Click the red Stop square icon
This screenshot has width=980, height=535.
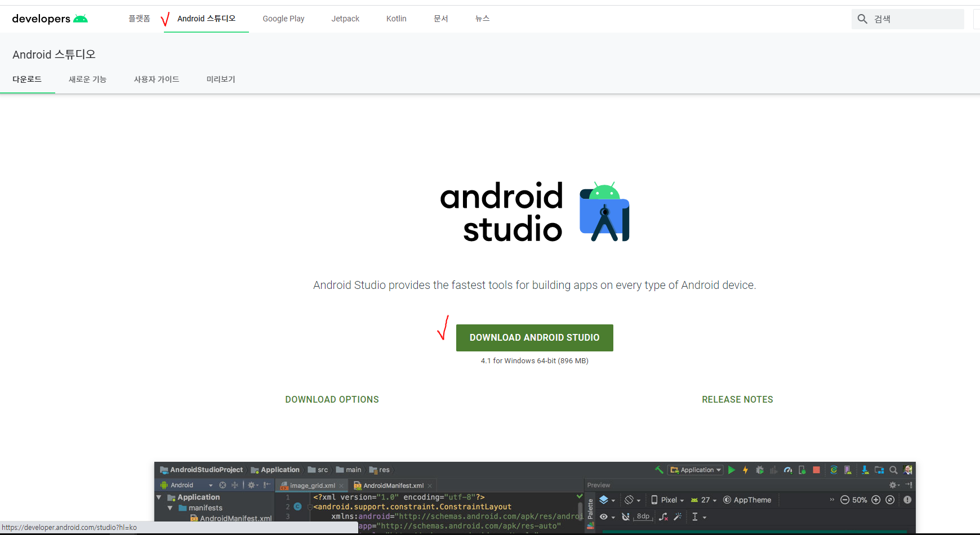[816, 470]
